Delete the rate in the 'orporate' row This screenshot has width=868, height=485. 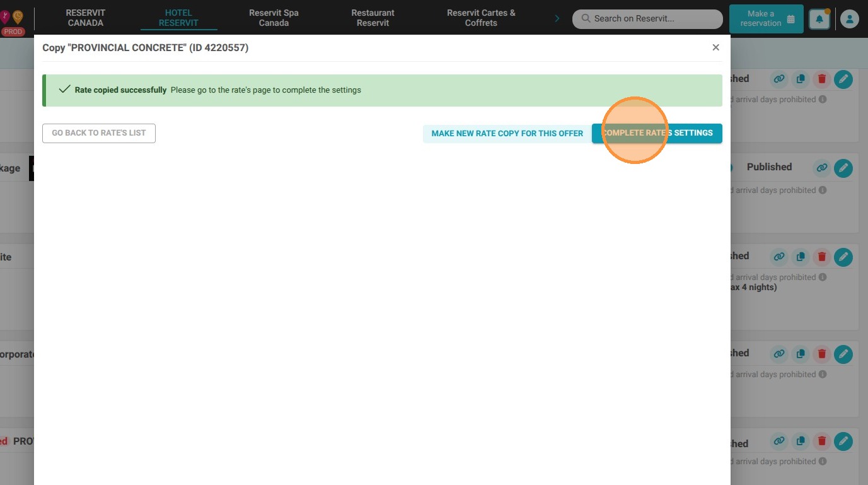point(821,354)
